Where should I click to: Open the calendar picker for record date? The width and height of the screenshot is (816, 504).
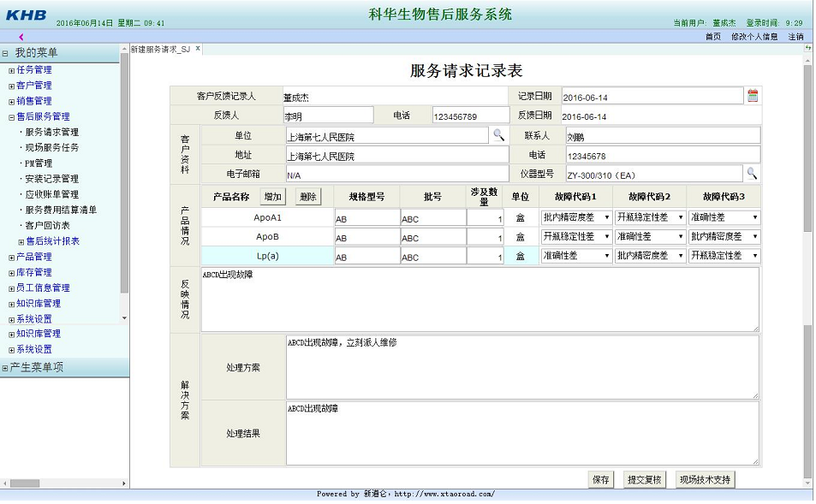tap(753, 96)
